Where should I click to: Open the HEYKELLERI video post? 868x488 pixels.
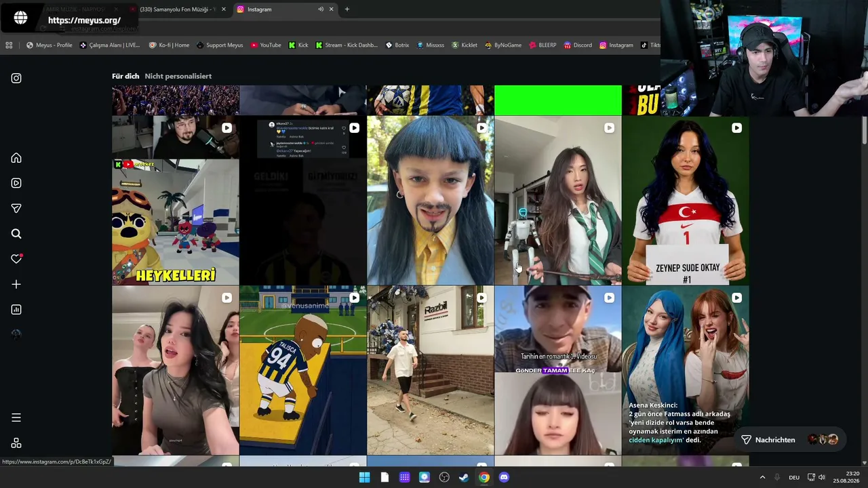pyautogui.click(x=176, y=201)
